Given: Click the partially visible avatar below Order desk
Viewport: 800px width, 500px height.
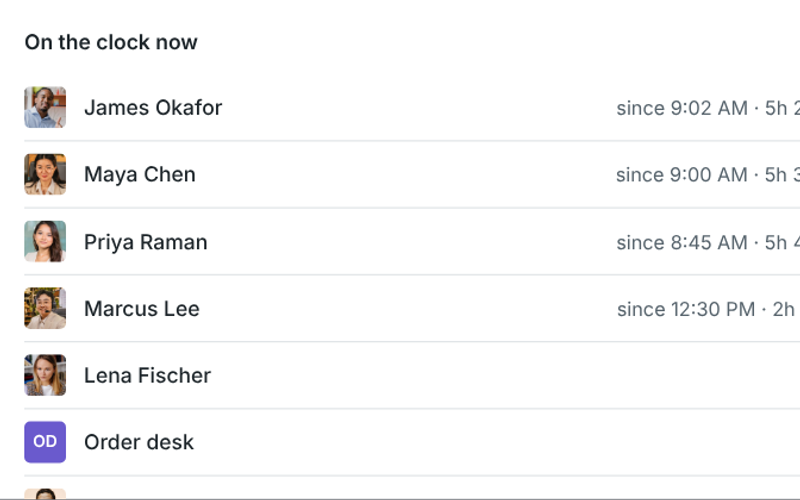Looking at the screenshot, I should click(45, 494).
